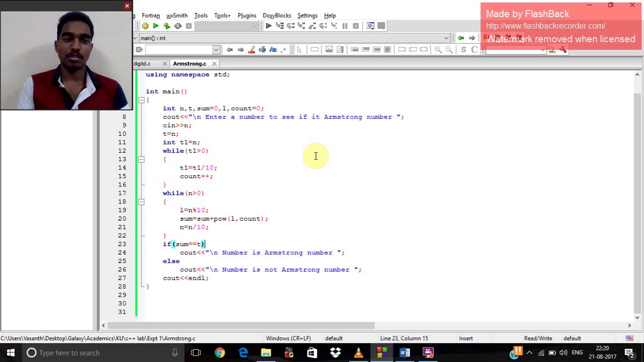Toggle Highlight occurrences marker icon

coord(252,49)
